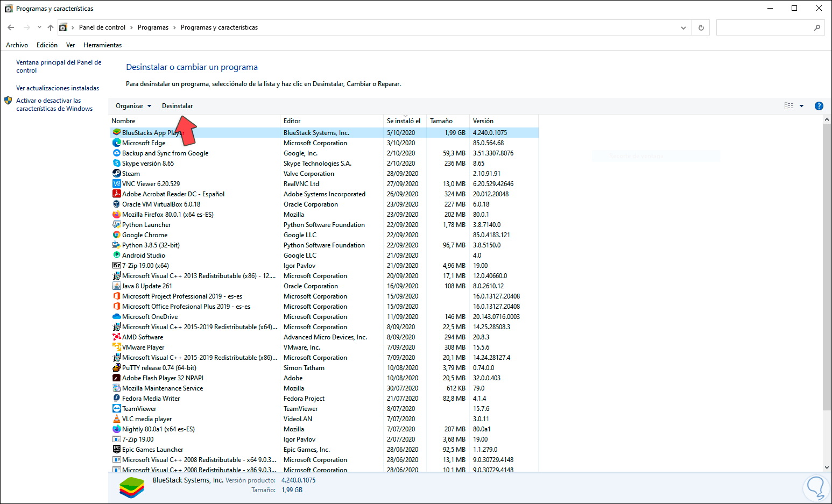Click the AMD Software icon

click(x=116, y=337)
